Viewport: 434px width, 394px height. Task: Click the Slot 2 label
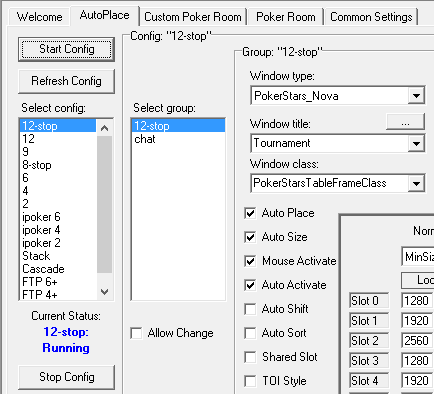(369, 341)
